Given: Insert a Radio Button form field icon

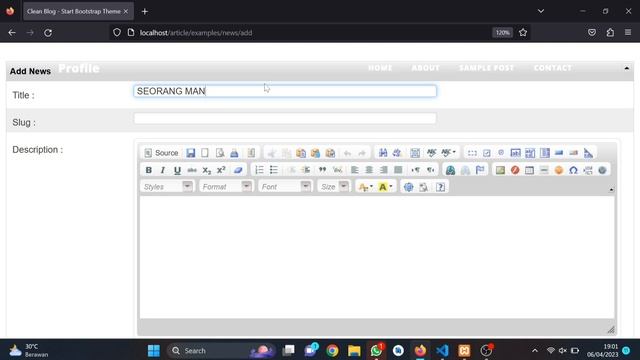Looking at the screenshot, I should point(501,153).
